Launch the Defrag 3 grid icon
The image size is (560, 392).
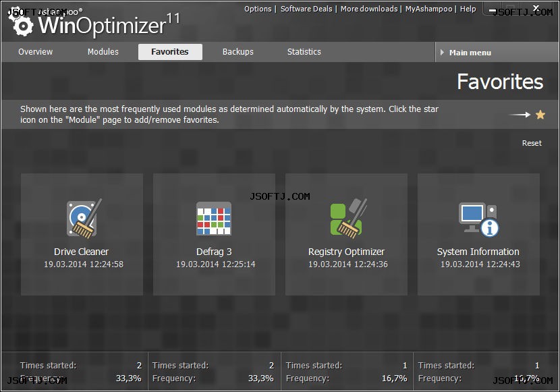tap(214, 219)
